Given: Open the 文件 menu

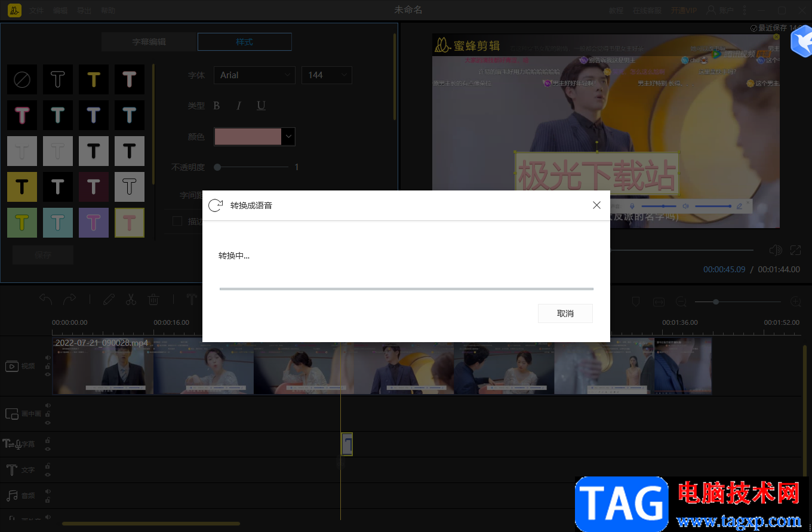Looking at the screenshot, I should [x=36, y=11].
